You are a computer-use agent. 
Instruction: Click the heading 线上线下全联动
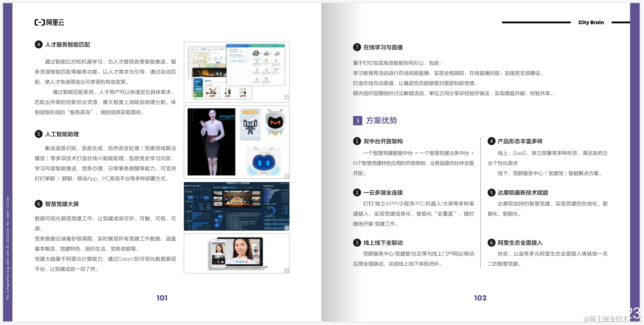[x=383, y=243]
